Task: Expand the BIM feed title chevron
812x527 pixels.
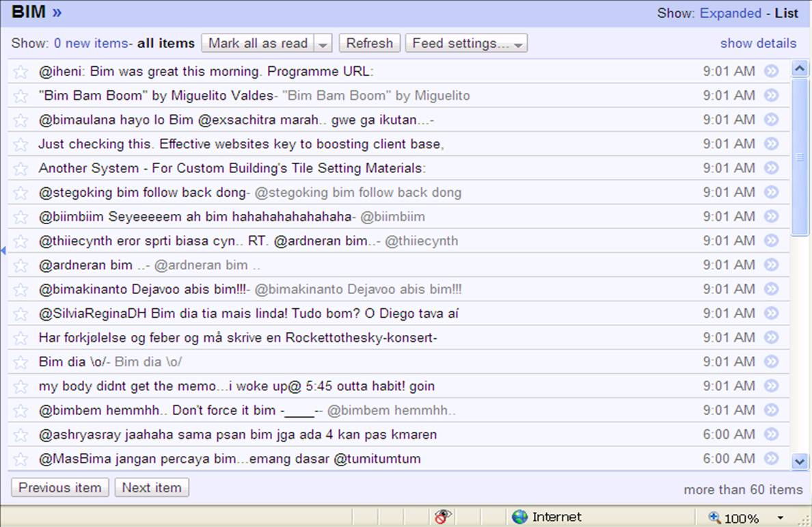Action: coord(57,12)
